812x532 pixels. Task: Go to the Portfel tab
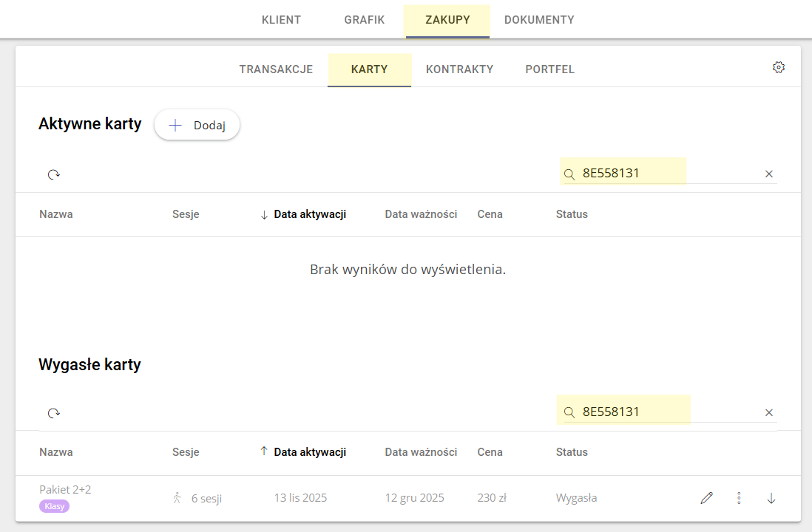pyautogui.click(x=549, y=69)
